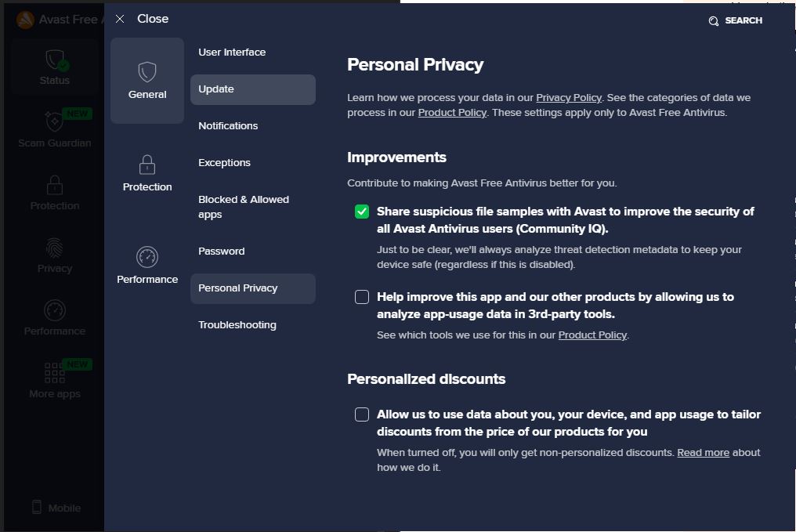Open the Privacy Policy link
Image resolution: width=796 pixels, height=532 pixels.
(x=569, y=97)
